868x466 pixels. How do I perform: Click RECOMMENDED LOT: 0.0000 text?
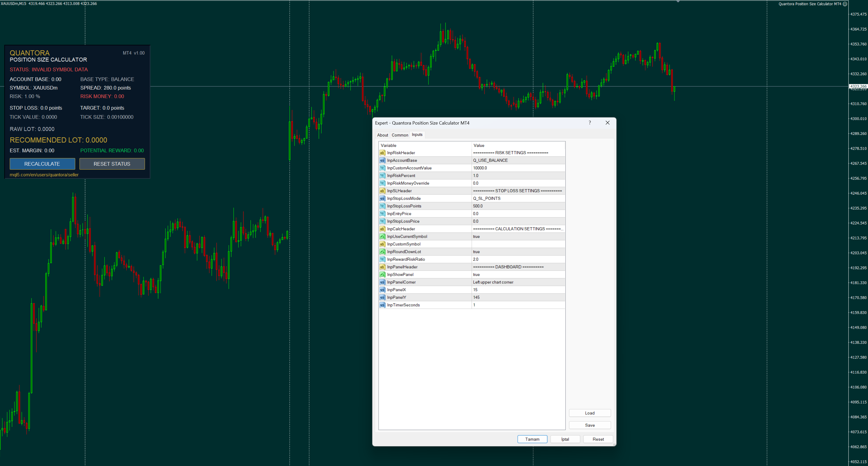click(x=58, y=140)
